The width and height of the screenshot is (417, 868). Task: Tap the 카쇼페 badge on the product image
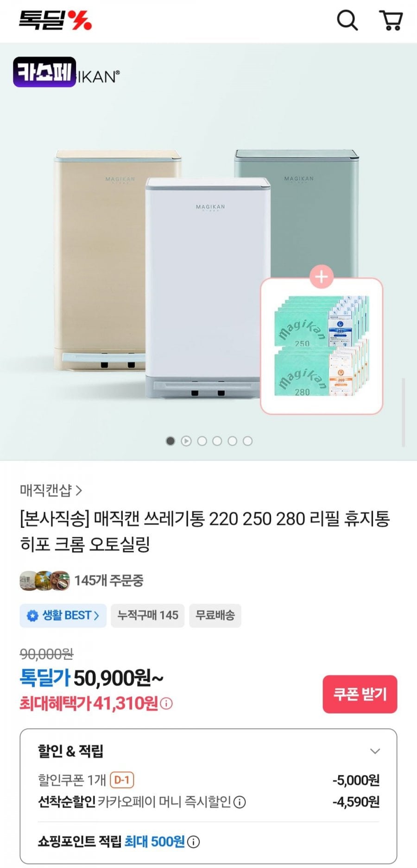click(44, 72)
